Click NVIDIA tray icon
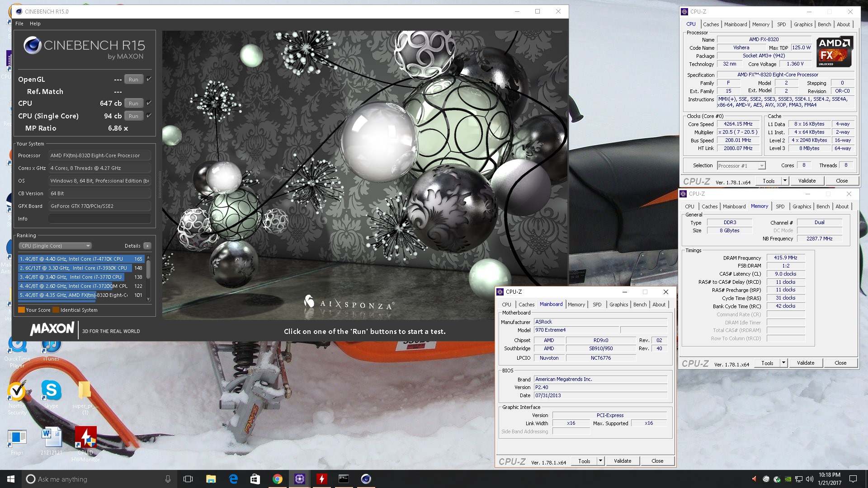The image size is (868, 488). (788, 479)
